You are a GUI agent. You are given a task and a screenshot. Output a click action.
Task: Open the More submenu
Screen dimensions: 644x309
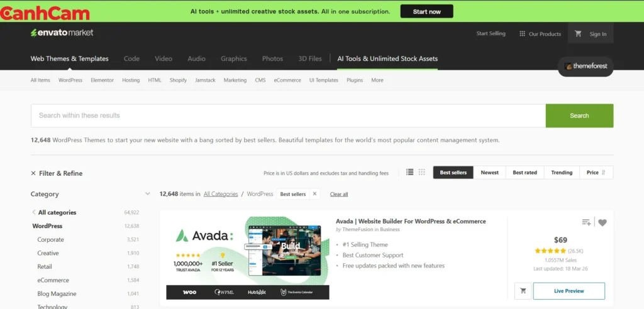click(x=377, y=80)
